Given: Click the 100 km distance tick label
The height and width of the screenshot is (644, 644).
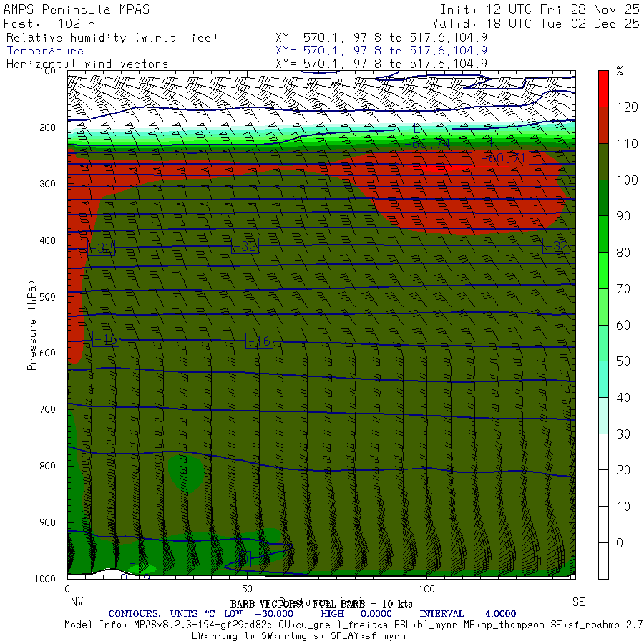Looking at the screenshot, I should 426,590.
